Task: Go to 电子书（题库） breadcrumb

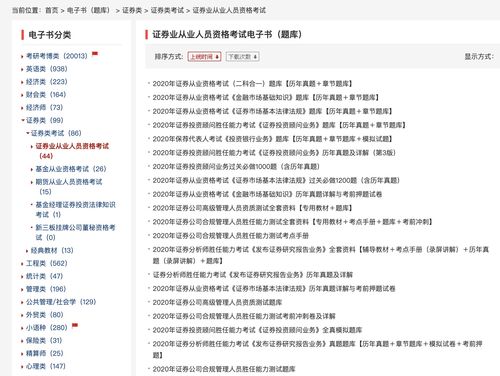Action: click(x=88, y=10)
